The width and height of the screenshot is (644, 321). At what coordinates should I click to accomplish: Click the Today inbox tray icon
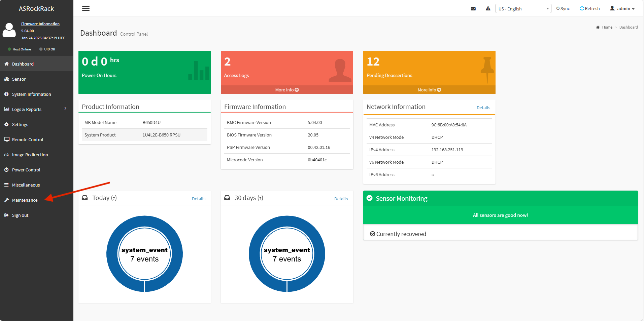pos(85,198)
